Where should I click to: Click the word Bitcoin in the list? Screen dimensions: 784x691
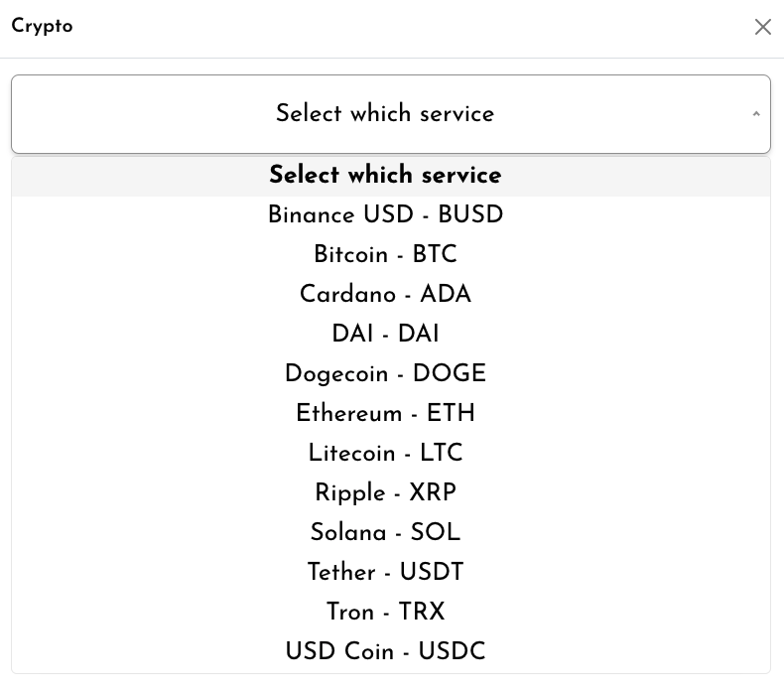pos(350,255)
